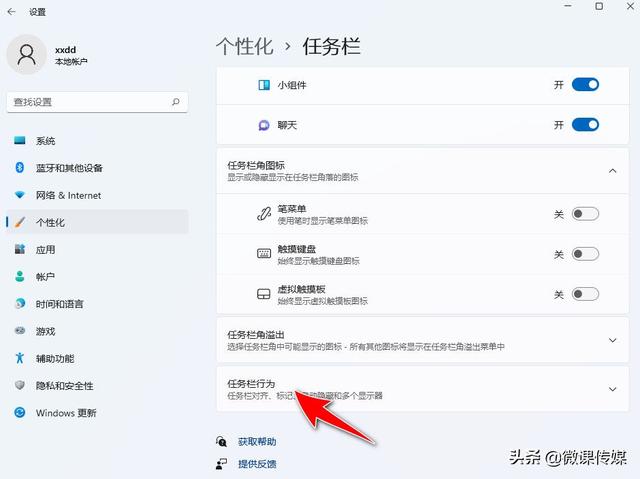The width and height of the screenshot is (640, 479).
Task: Open the 获取帮助 link
Action: click(x=257, y=441)
